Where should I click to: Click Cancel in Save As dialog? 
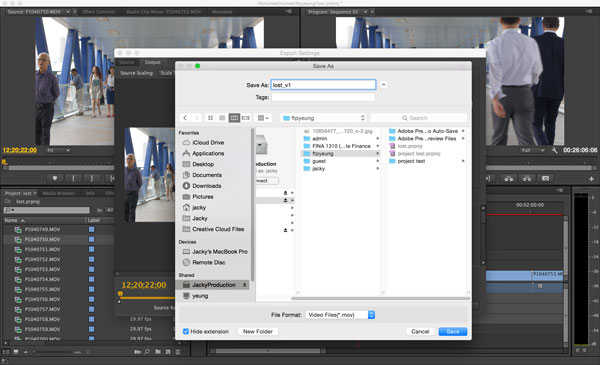pos(420,332)
